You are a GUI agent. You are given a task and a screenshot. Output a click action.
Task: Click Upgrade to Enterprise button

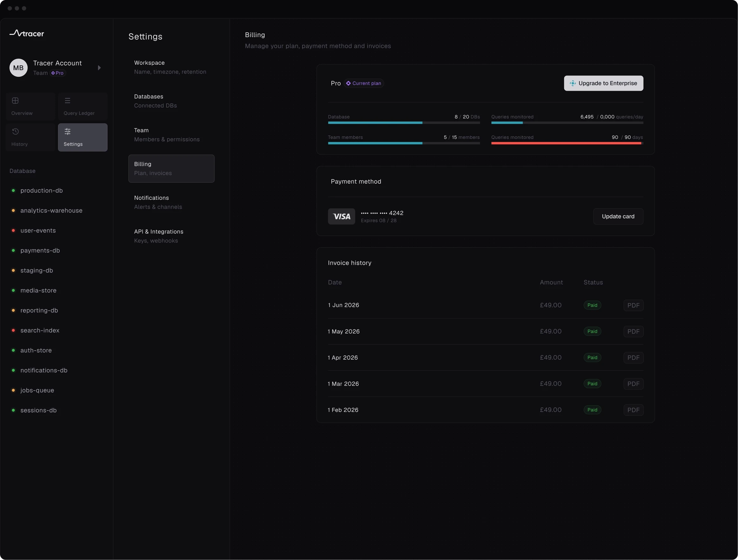604,83
